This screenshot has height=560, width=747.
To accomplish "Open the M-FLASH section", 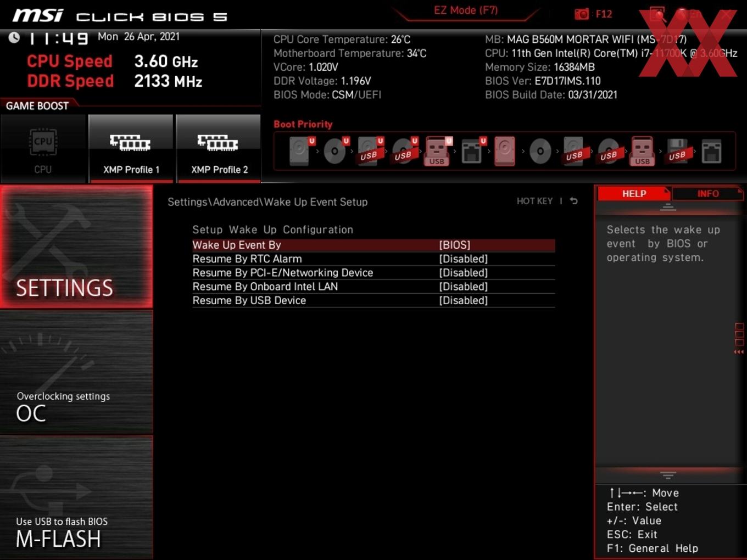I will [76, 497].
